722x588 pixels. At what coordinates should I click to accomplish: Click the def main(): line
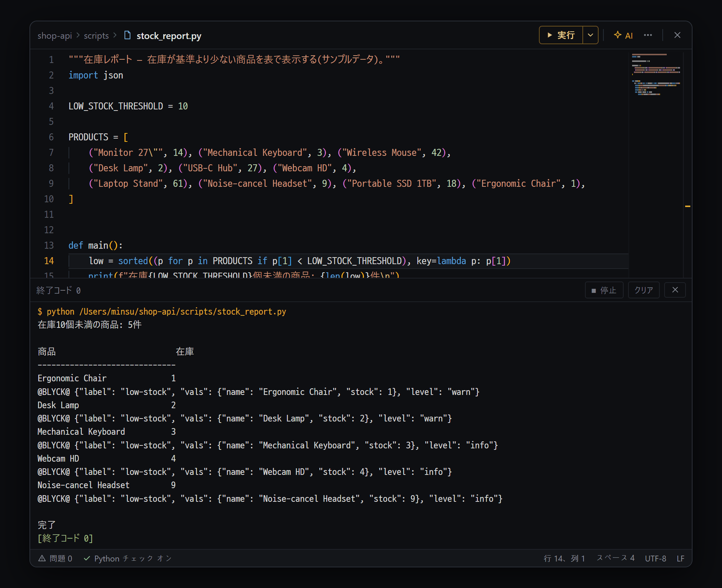coord(95,245)
